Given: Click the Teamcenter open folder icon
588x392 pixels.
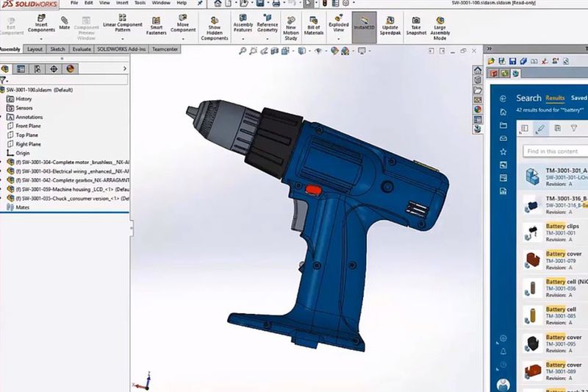Looking at the screenshot, I should pos(491,61).
